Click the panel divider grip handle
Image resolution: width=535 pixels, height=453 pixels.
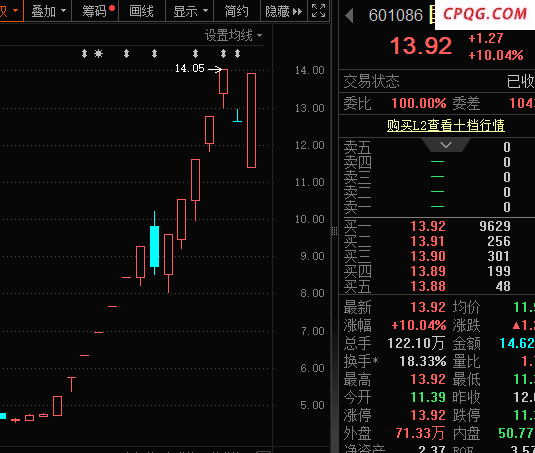334,231
